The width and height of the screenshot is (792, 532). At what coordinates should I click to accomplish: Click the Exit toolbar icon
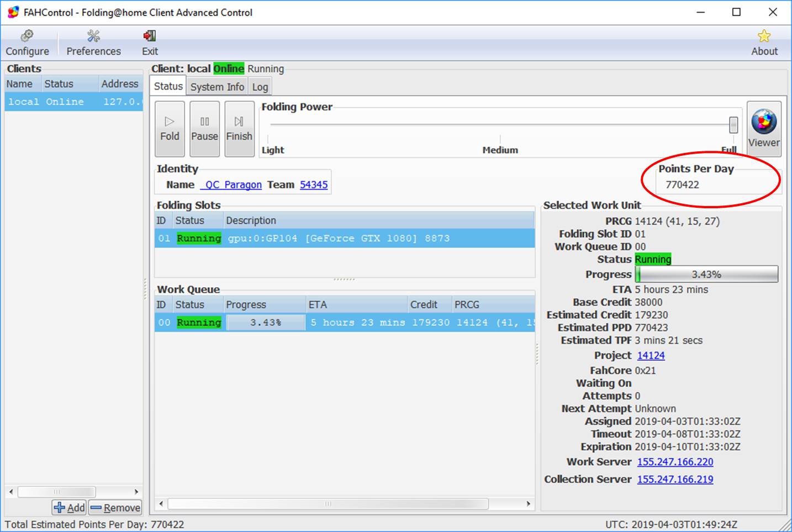coord(150,43)
